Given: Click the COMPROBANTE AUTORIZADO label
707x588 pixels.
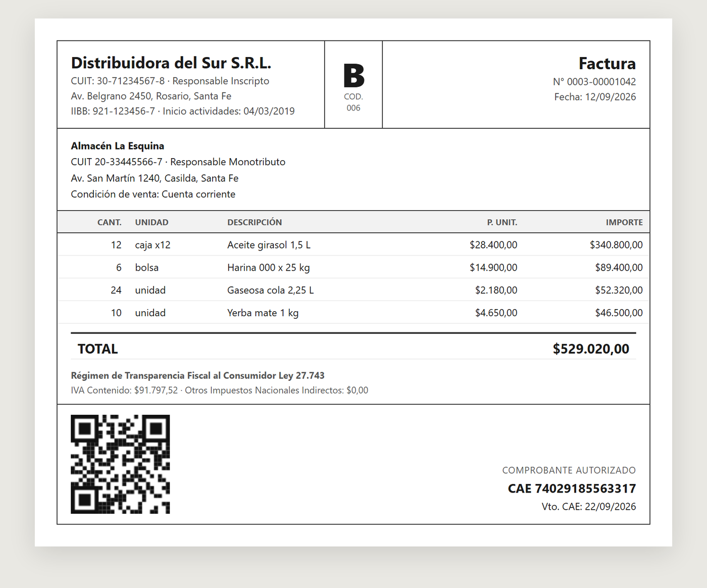Looking at the screenshot, I should [569, 470].
